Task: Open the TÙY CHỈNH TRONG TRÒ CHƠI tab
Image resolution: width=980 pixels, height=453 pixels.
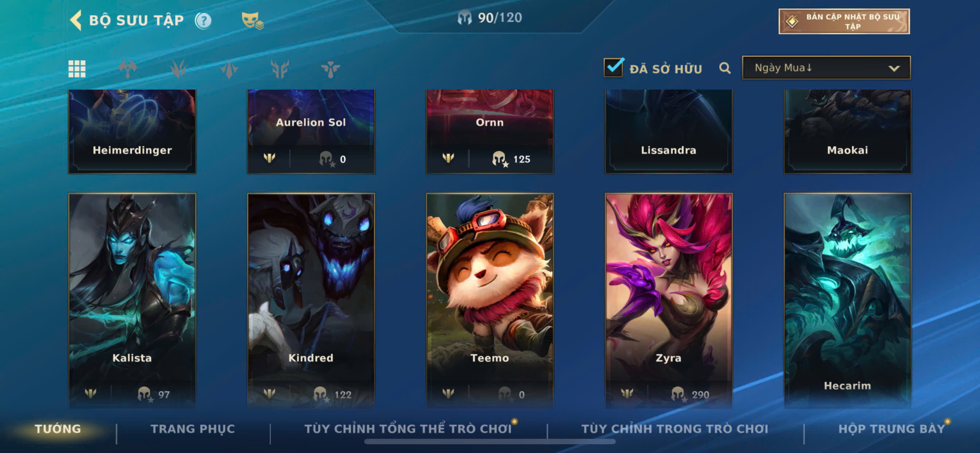Action: tap(674, 429)
